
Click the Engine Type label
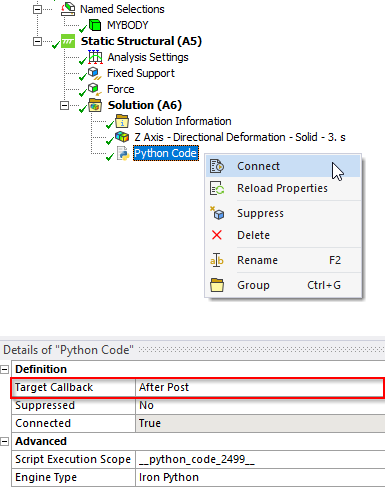pyautogui.click(x=46, y=478)
